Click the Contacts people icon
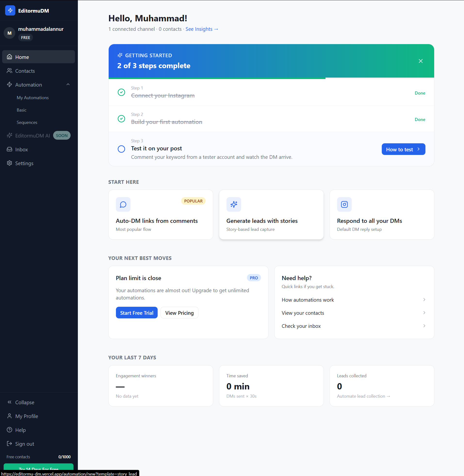The image size is (464, 476). pos(9,71)
